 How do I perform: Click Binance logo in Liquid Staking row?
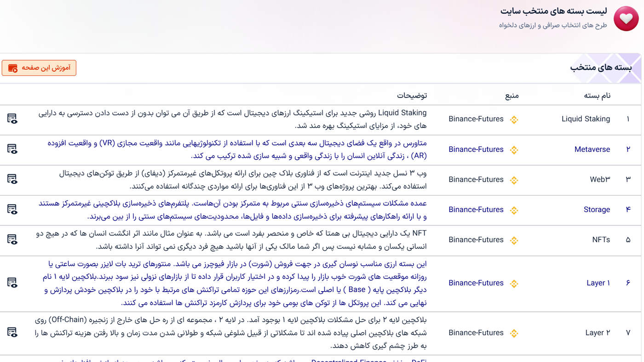(x=514, y=120)
